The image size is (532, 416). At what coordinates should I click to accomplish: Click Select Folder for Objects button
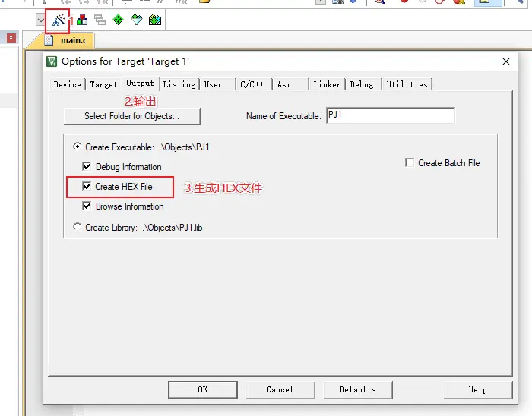[132, 116]
